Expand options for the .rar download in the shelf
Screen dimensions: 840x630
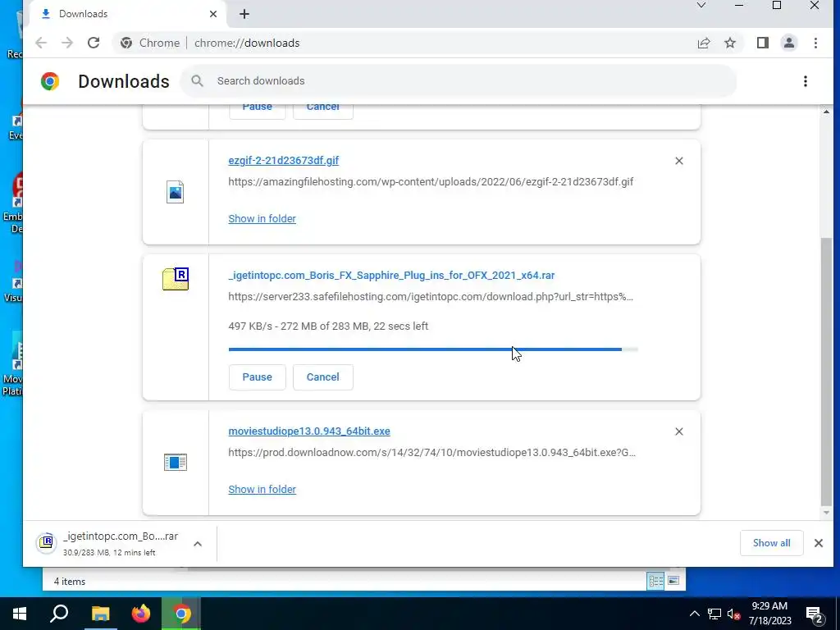pyautogui.click(x=198, y=544)
